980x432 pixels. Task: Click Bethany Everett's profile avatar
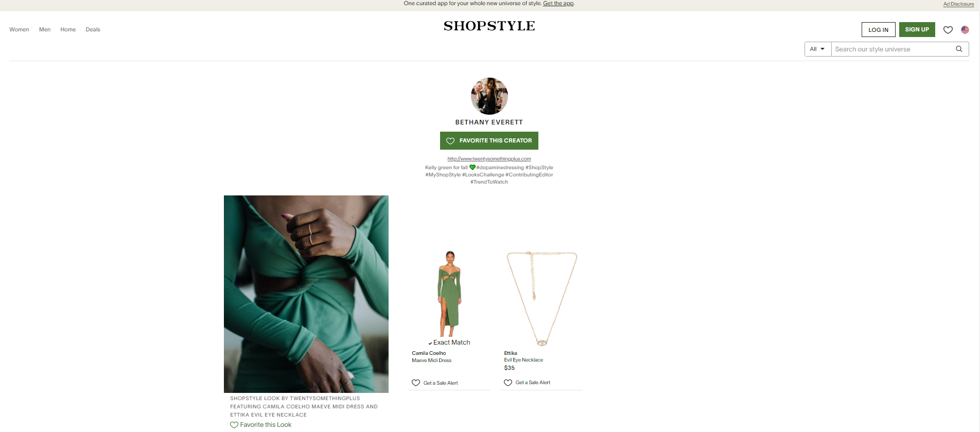[x=489, y=96]
